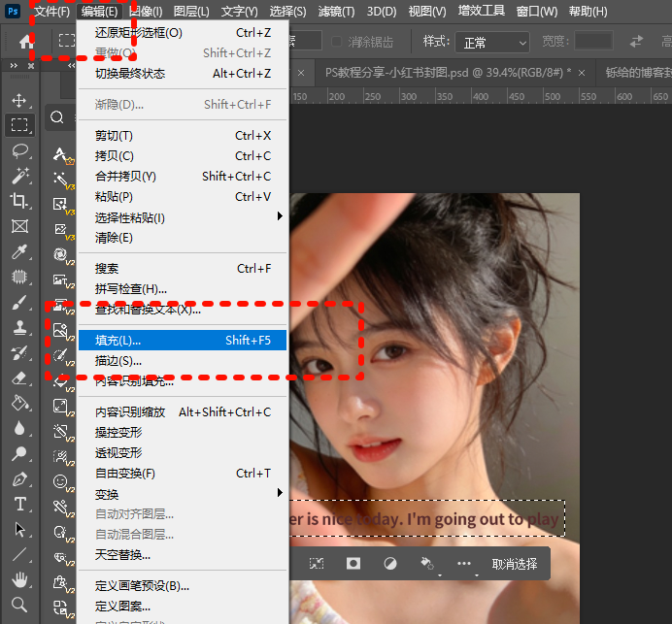
Task: Toggle the 消除锯齿 anti-alias checkbox
Action: tap(337, 42)
